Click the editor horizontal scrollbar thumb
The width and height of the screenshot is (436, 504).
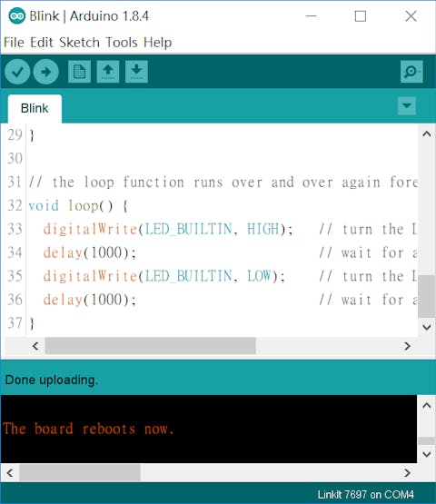click(x=151, y=346)
